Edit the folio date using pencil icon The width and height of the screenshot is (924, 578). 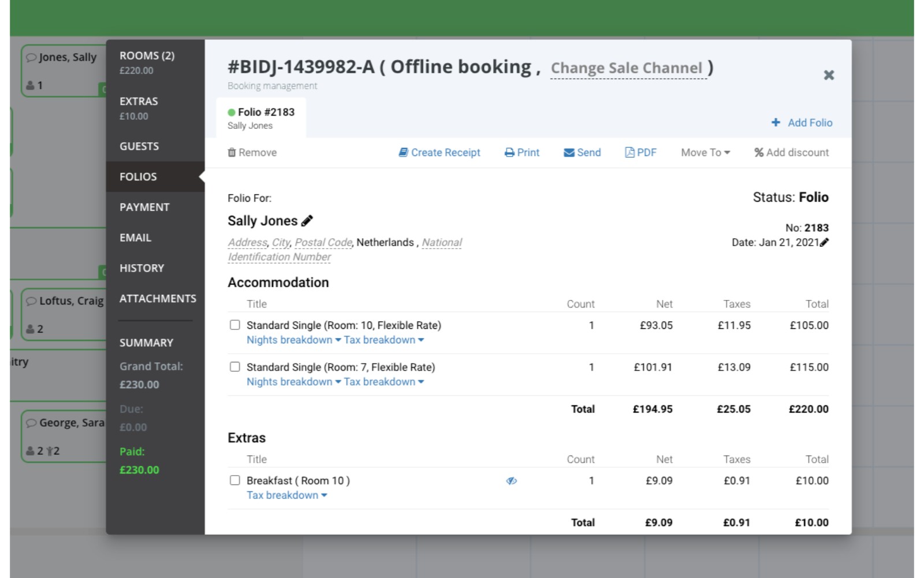tap(826, 242)
